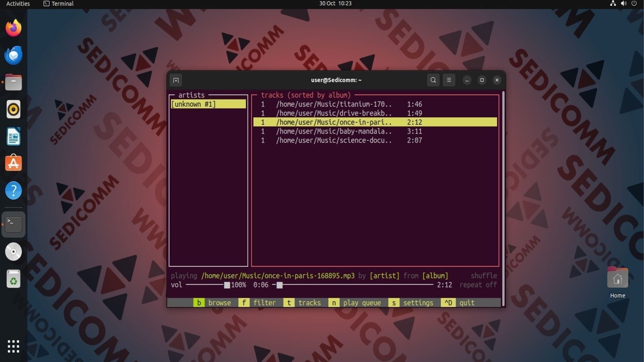
Task: Open the clock and calendar dropdown
Action: pos(335,3)
